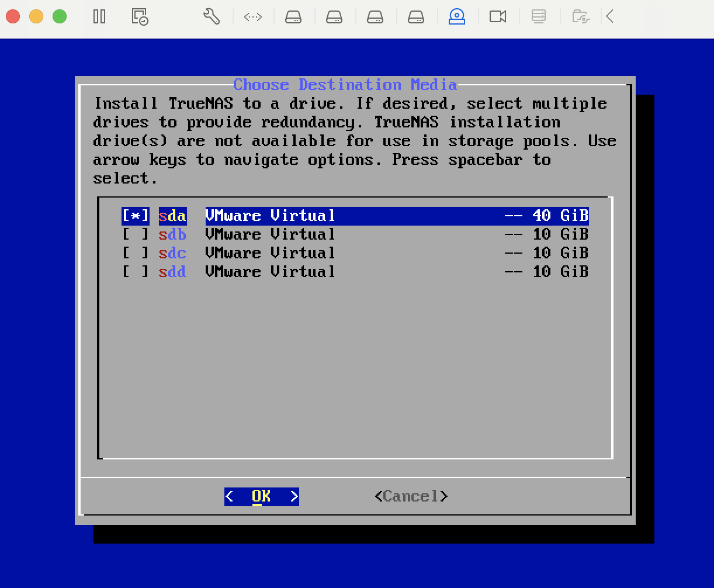This screenshot has height=588, width=714.
Task: Check the sdb drive checkbox
Action: point(136,234)
